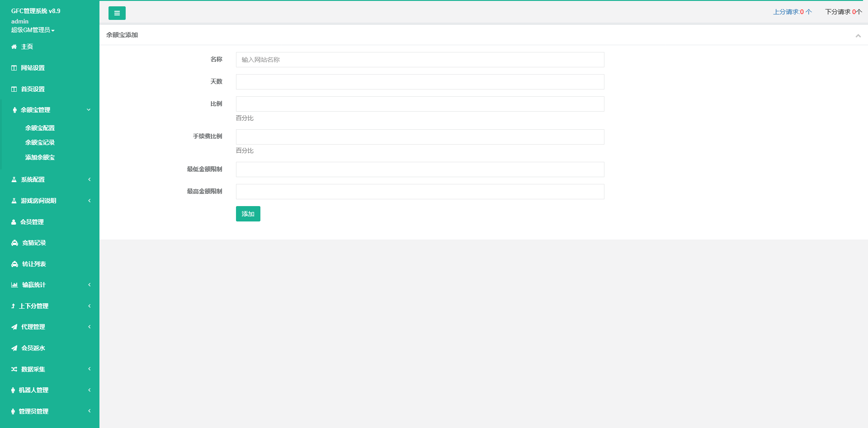Click the home icon beside 主页
The width and height of the screenshot is (868, 428).
pyautogui.click(x=14, y=47)
